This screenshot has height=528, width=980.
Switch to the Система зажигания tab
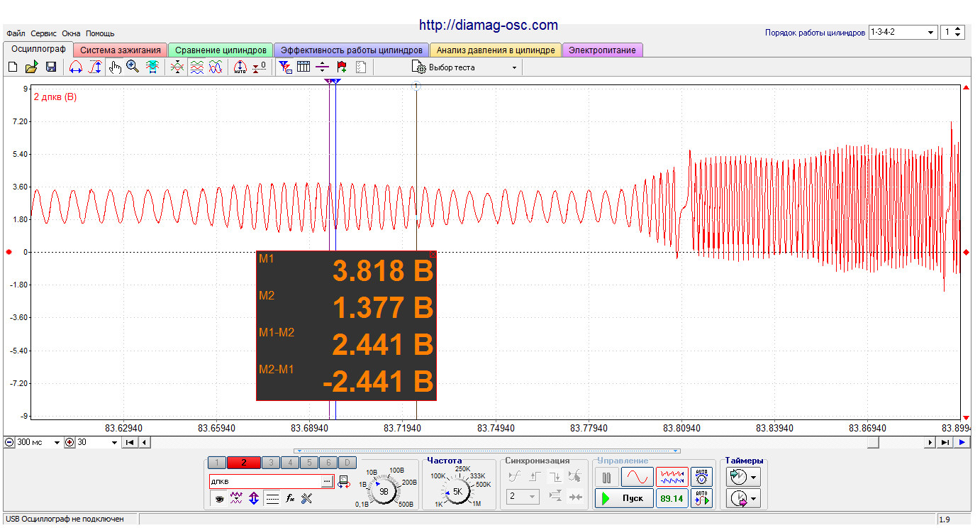pyautogui.click(x=121, y=50)
